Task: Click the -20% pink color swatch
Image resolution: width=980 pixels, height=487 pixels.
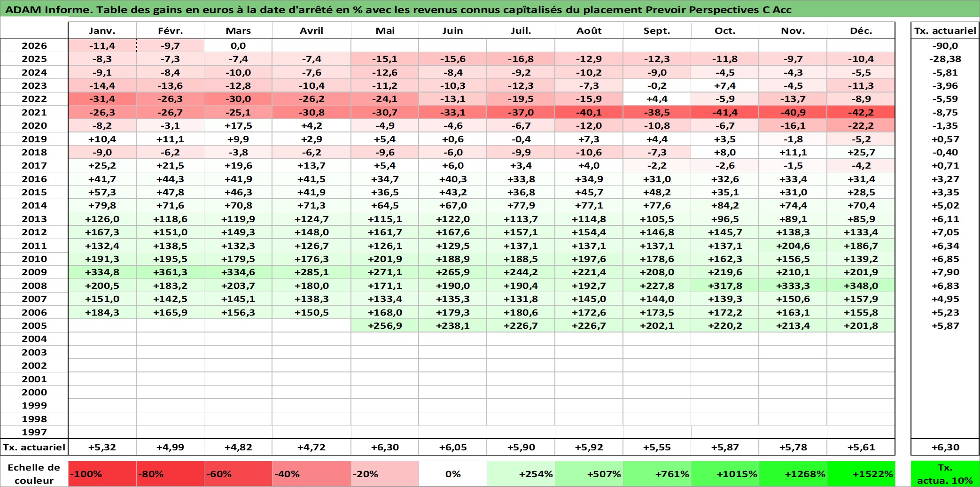Action: (x=385, y=474)
